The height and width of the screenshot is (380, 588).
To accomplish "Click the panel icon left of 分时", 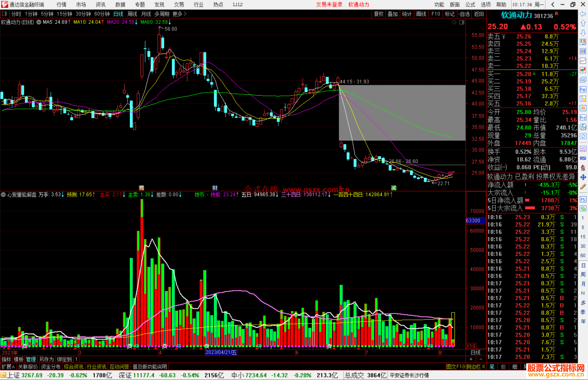I will (x=5, y=14).
